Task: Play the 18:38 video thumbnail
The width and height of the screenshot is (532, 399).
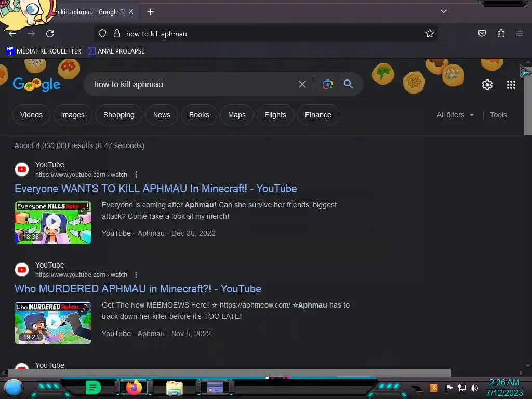Action: (x=53, y=222)
